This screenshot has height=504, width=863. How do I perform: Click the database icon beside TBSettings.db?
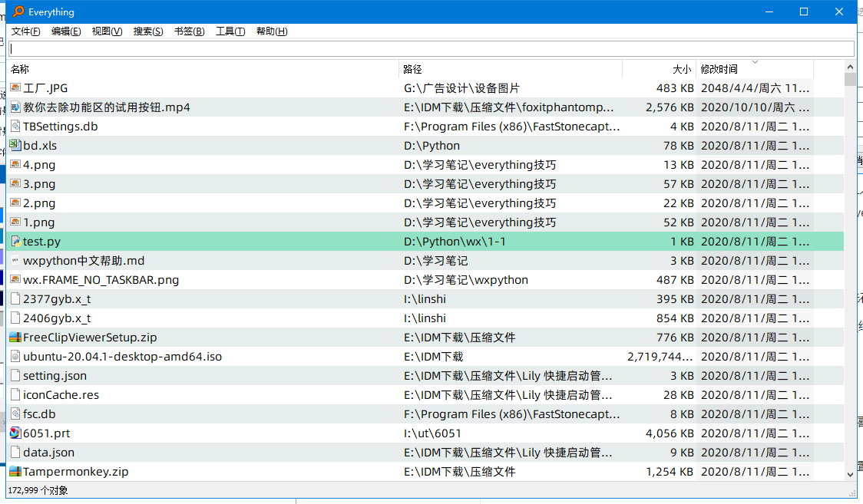point(16,126)
